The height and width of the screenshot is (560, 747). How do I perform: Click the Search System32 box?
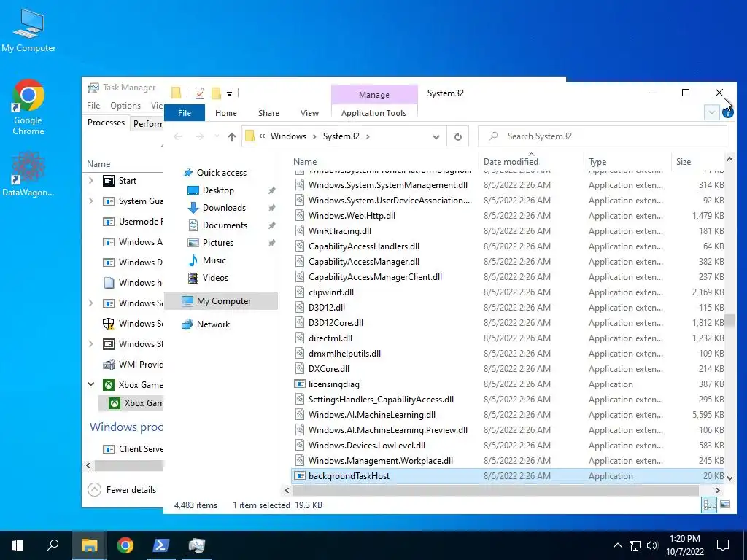602,136
